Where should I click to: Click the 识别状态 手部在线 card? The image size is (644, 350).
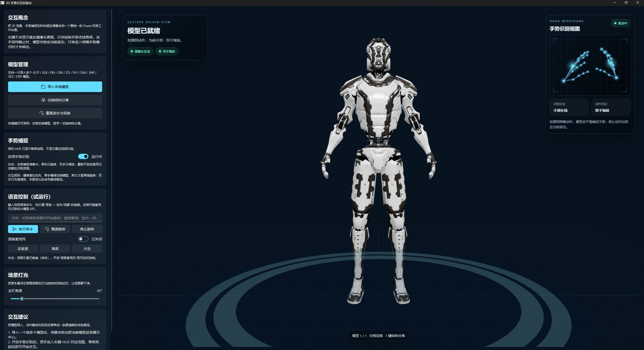569,107
